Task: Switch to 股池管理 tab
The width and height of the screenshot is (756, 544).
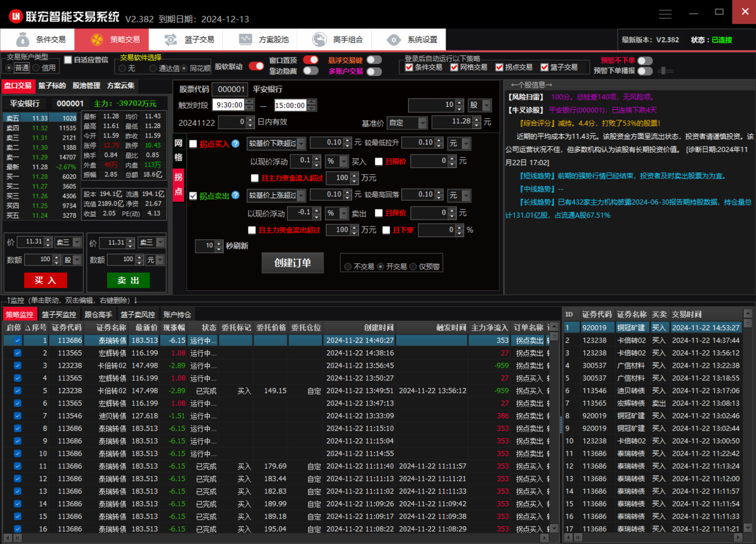Action: (86, 86)
